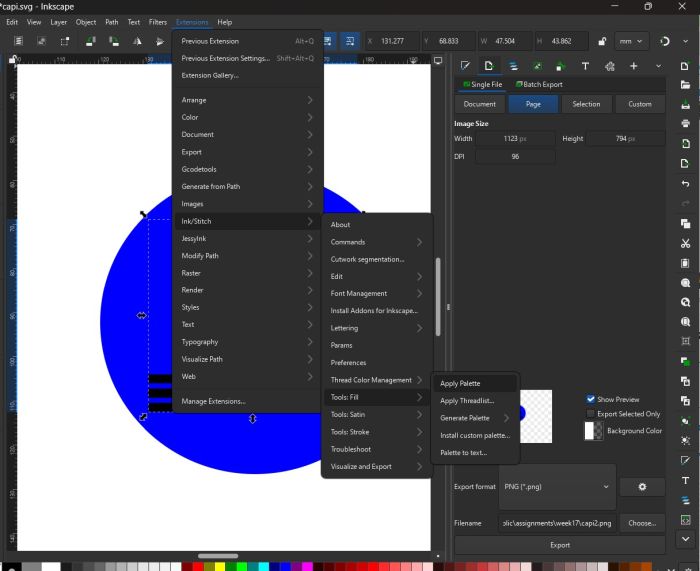Expand the Thread Color Management submenu
This screenshot has width=700, height=571.
(x=376, y=380)
